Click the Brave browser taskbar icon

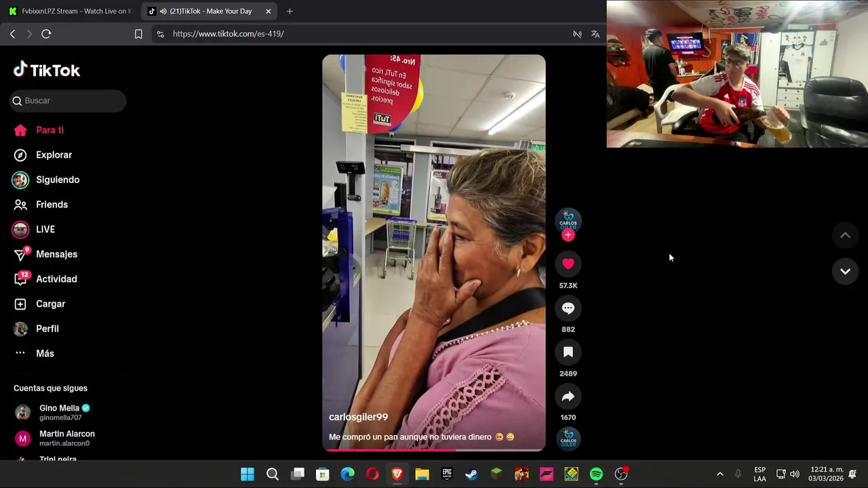pos(397,474)
